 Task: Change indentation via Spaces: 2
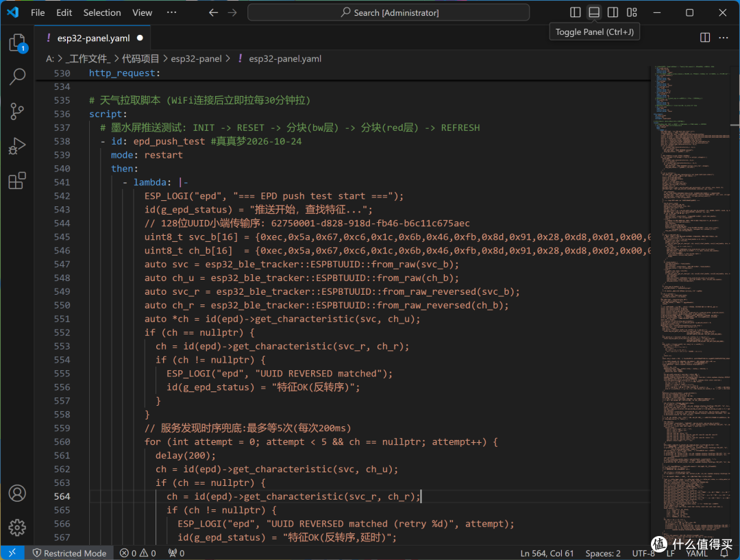(x=603, y=553)
